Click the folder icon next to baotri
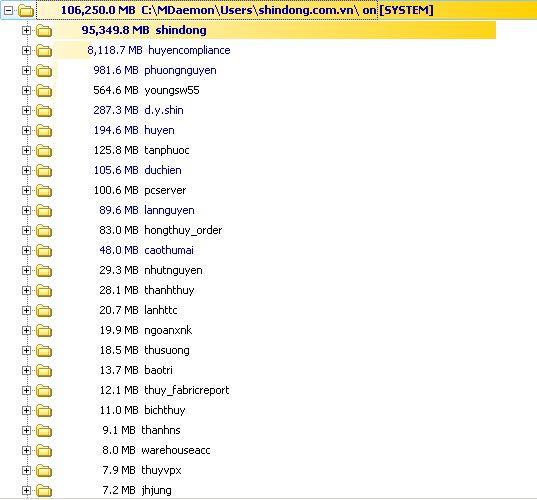Image resolution: width=537 pixels, height=500 pixels. point(44,371)
